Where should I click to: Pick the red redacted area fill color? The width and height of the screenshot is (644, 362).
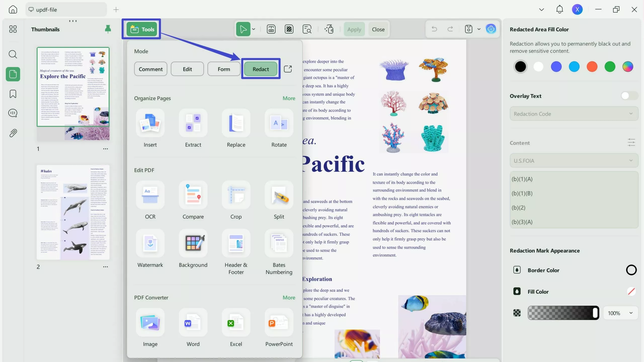(x=592, y=67)
